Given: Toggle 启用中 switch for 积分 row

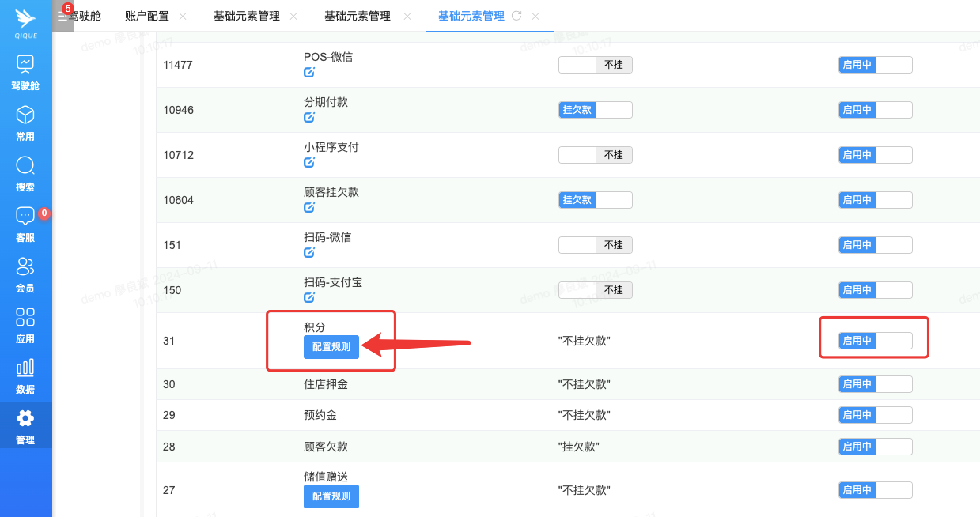Looking at the screenshot, I should (875, 341).
